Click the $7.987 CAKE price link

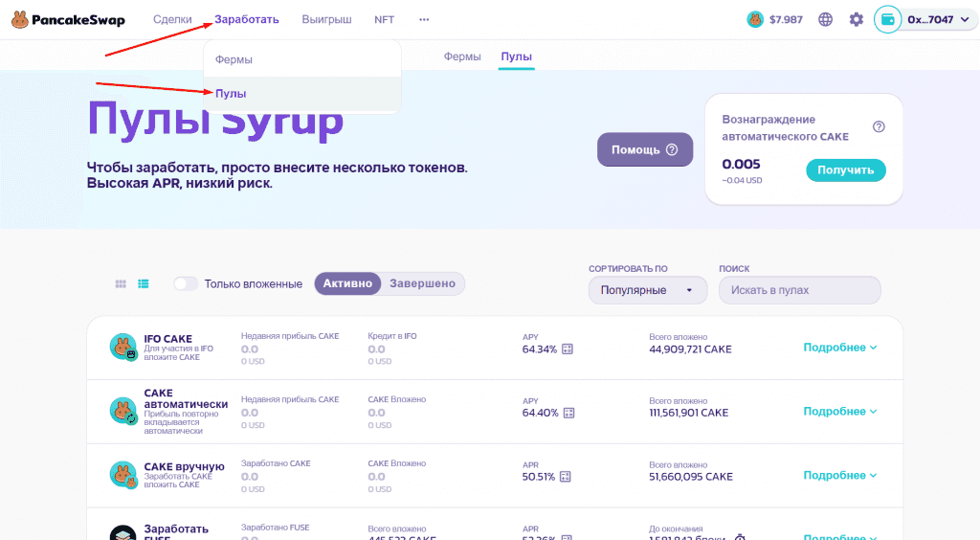pos(786,19)
